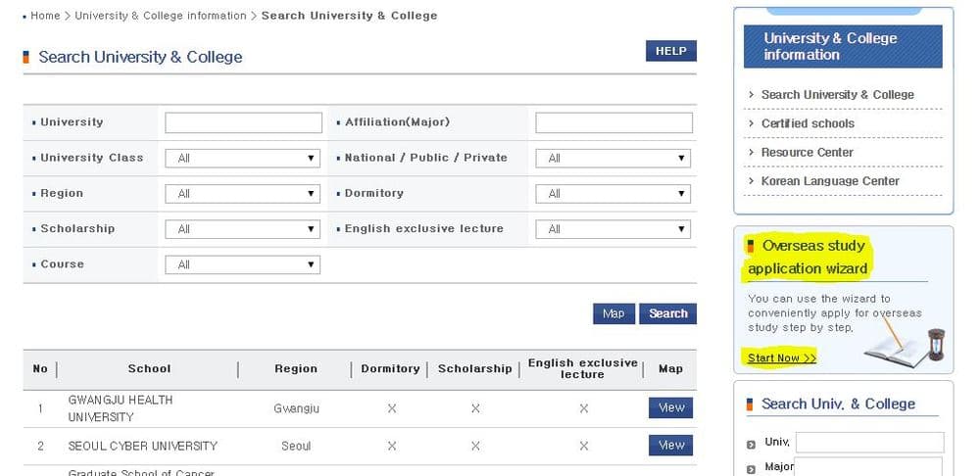Expand the Region dropdown
Screen dimensions: 980x476
(242, 194)
